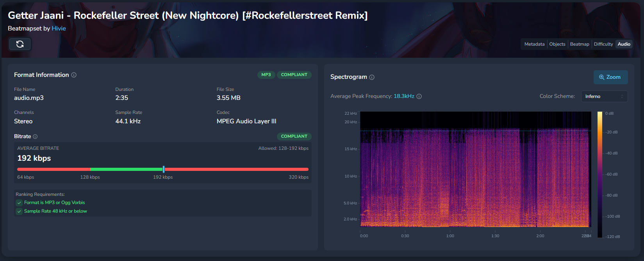Click the -60 dB scale label
This screenshot has width=644, height=261.
click(x=612, y=174)
